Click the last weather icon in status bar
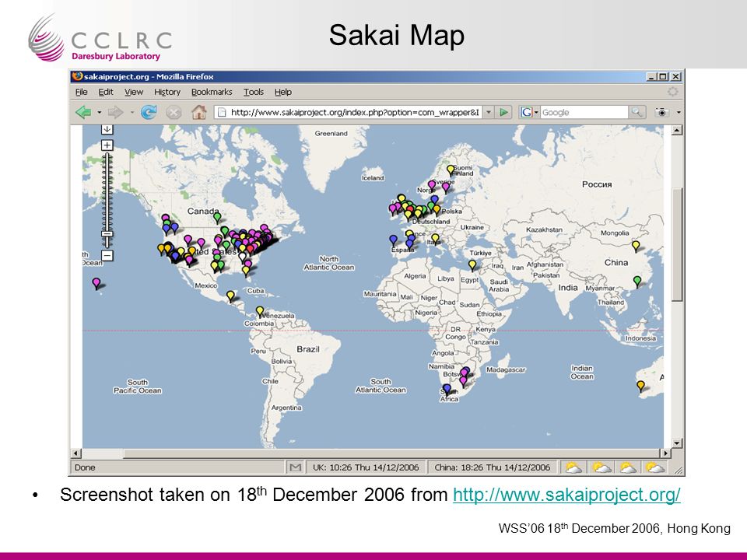Screen dimensions: 747x560 [x=655, y=467]
